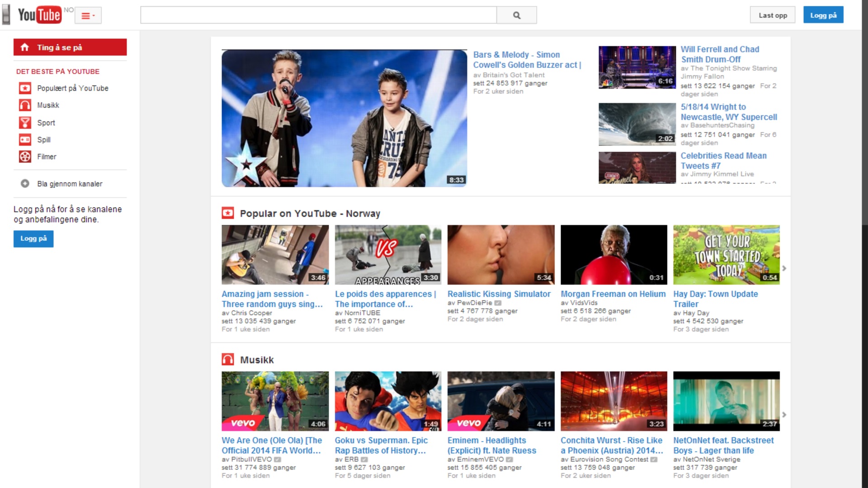Open Hay Day Town Update thumbnail
This screenshot has height=488, width=868.
[726, 254]
